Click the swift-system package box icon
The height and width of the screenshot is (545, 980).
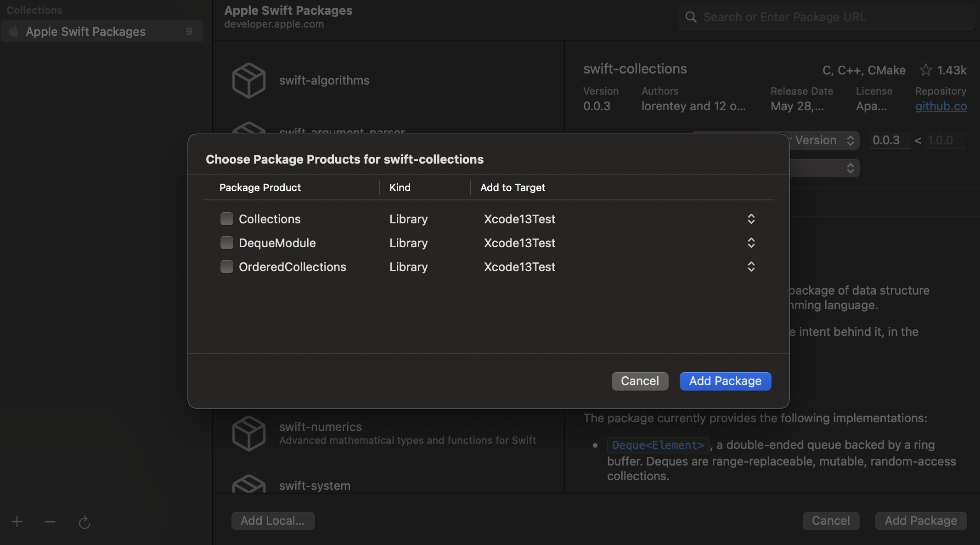(x=249, y=483)
